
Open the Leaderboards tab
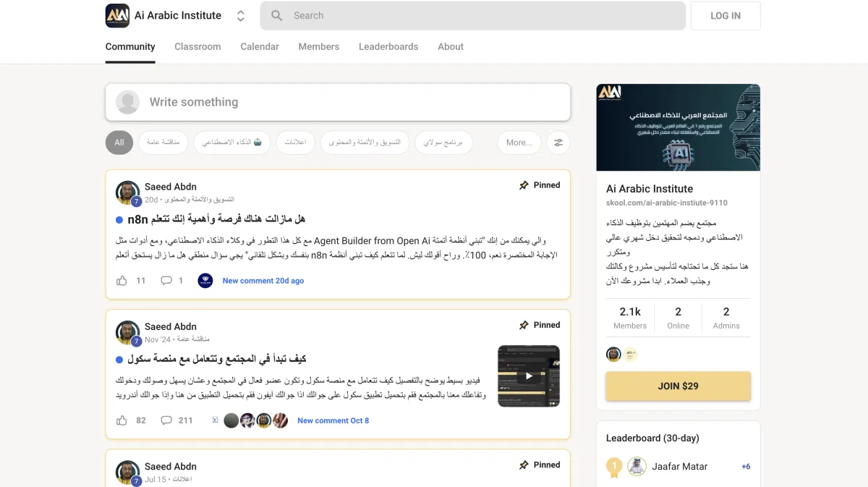388,46
